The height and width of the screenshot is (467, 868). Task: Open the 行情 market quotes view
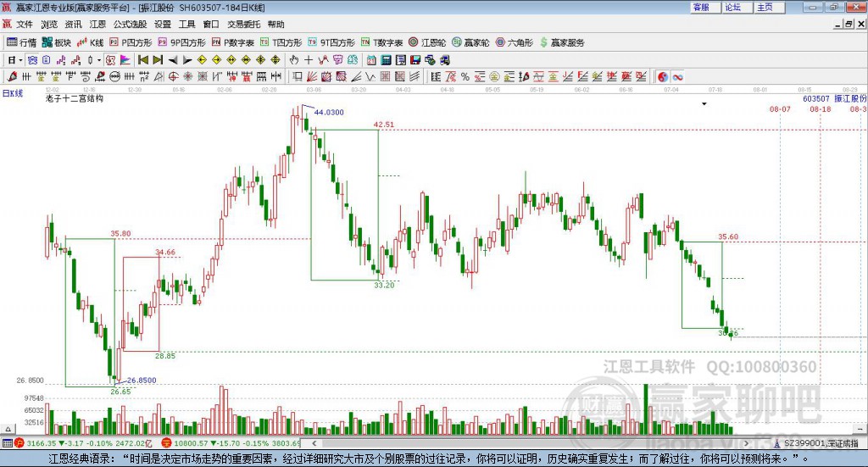21,42
